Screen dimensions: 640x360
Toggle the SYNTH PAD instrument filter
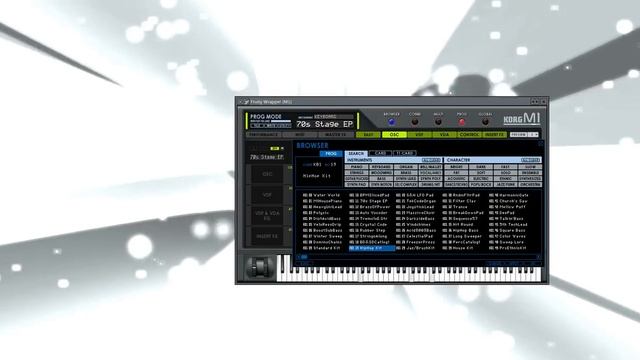(357, 184)
